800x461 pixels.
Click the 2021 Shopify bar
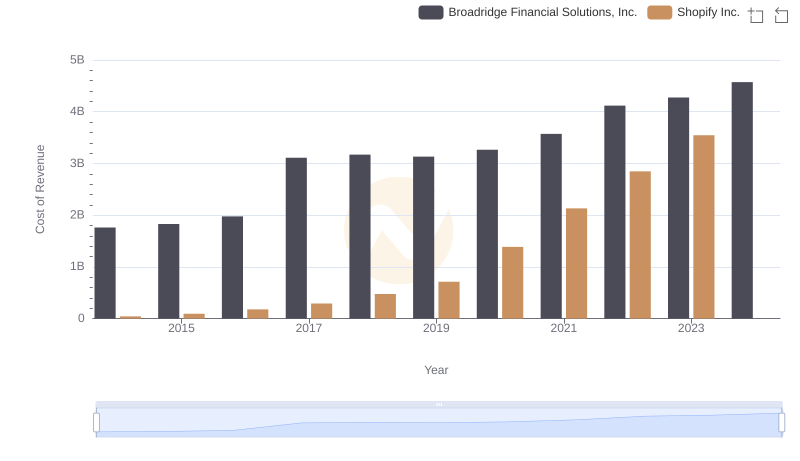tap(576, 263)
